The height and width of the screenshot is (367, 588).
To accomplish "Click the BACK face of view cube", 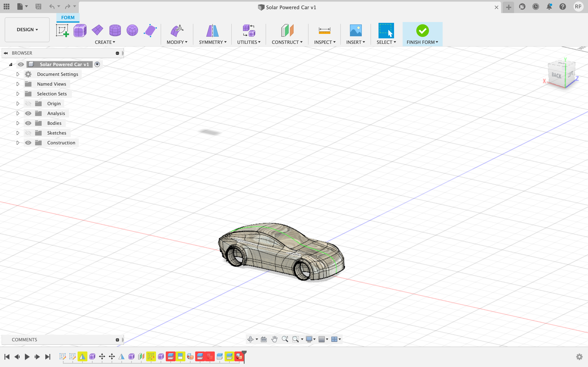I will point(556,75).
